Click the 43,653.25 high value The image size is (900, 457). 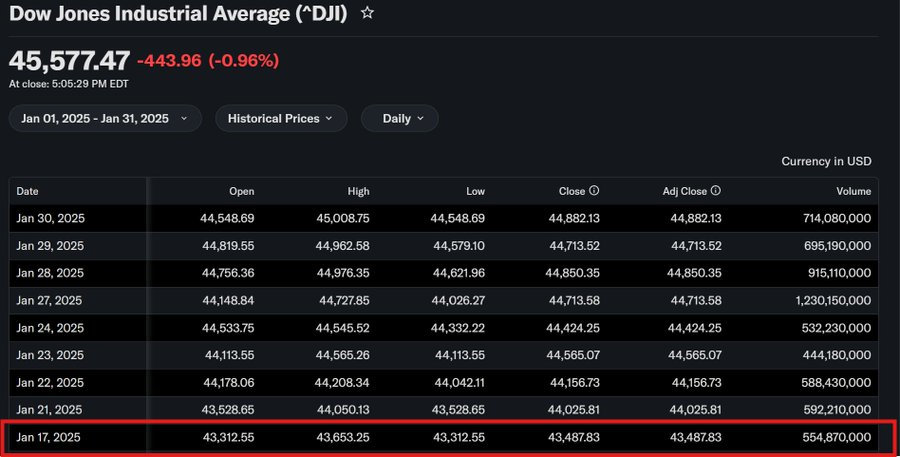(343, 437)
